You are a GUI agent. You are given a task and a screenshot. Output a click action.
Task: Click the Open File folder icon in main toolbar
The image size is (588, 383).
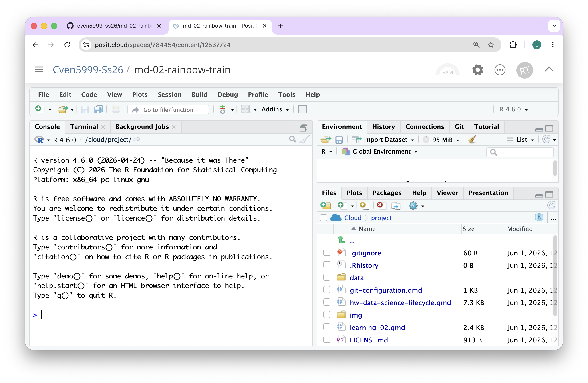click(63, 109)
